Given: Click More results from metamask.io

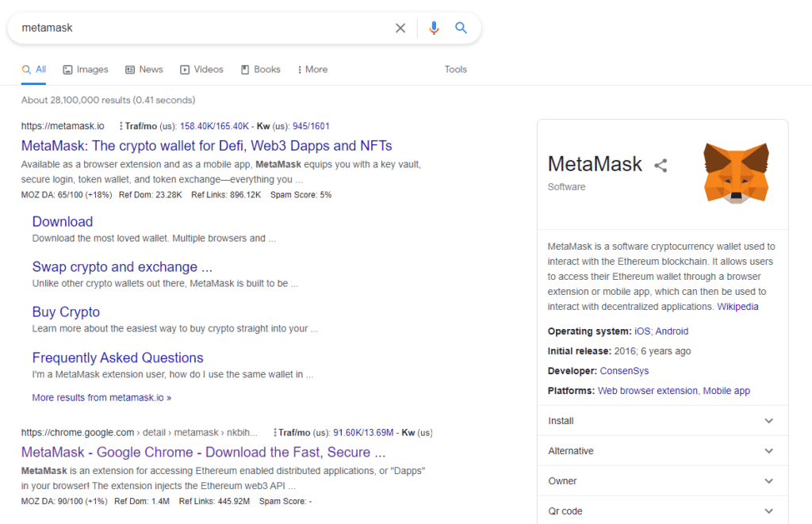Looking at the screenshot, I should 101,398.
